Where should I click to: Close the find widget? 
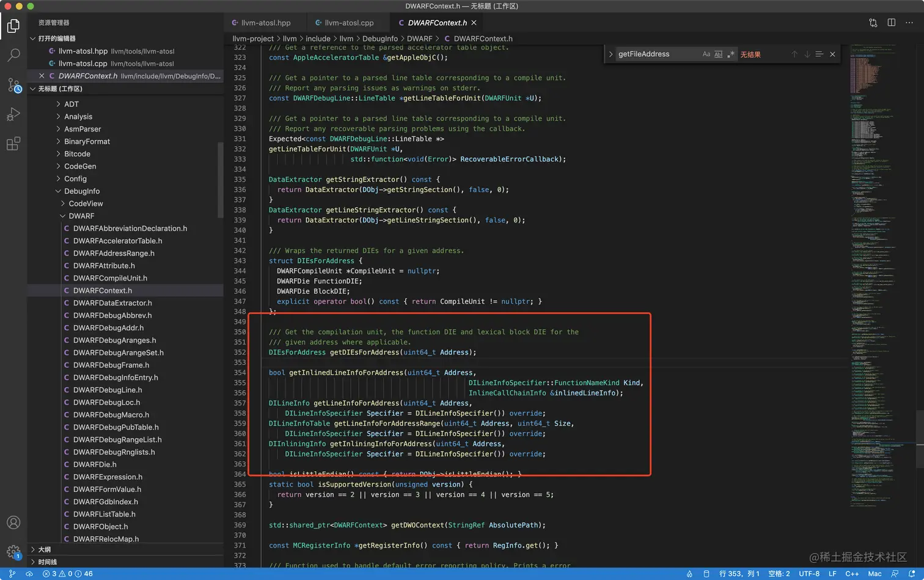[832, 54]
